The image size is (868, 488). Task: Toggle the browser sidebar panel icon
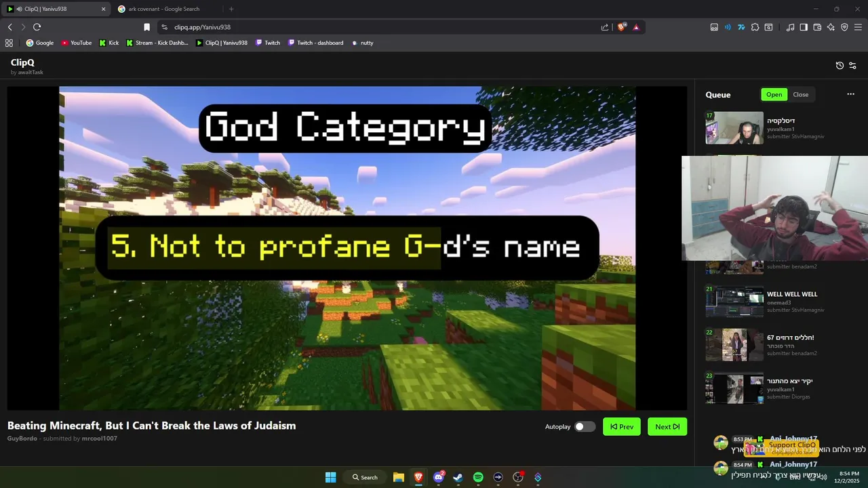tap(804, 27)
